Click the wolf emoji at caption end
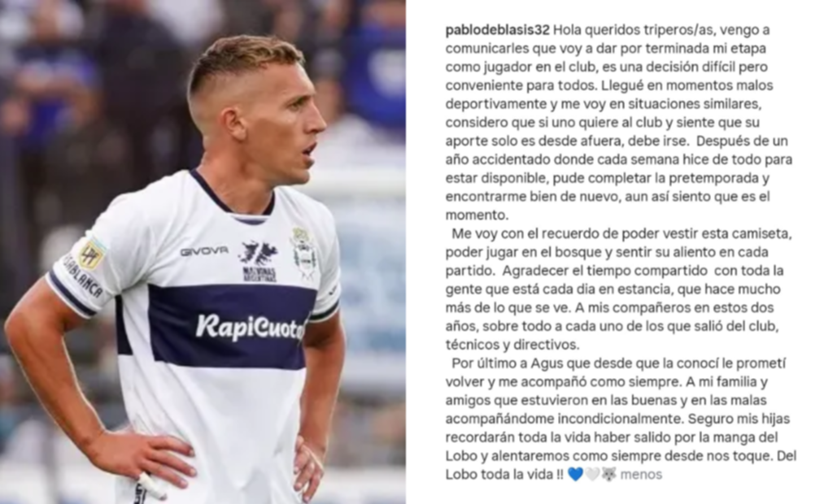The height and width of the screenshot is (504, 833). click(608, 474)
